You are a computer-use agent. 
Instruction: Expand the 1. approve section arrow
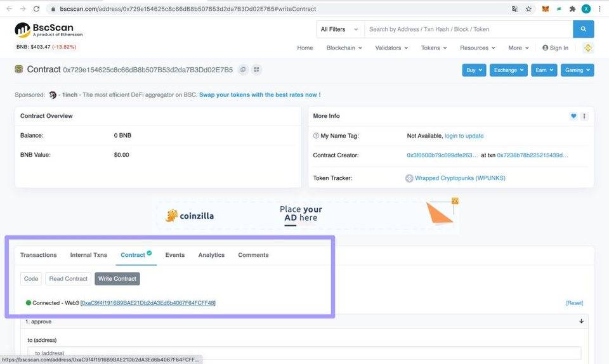[x=582, y=322]
